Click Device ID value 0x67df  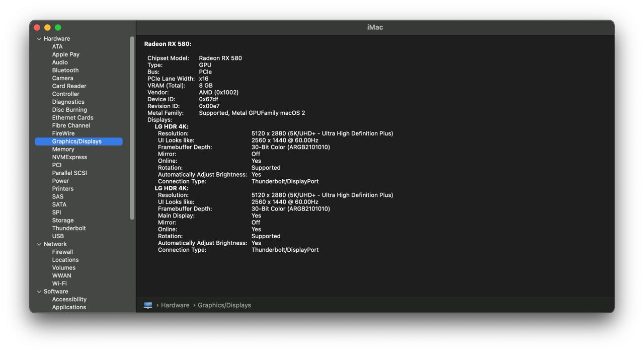[x=208, y=99]
